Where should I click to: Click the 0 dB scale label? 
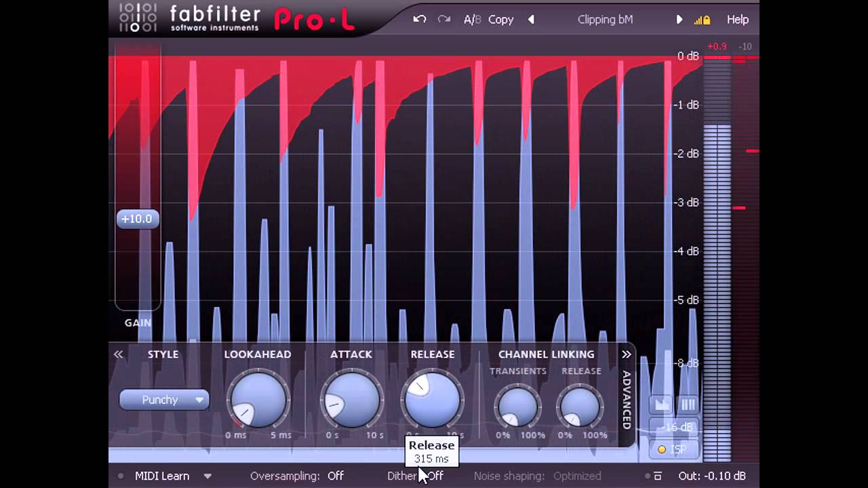(x=688, y=56)
